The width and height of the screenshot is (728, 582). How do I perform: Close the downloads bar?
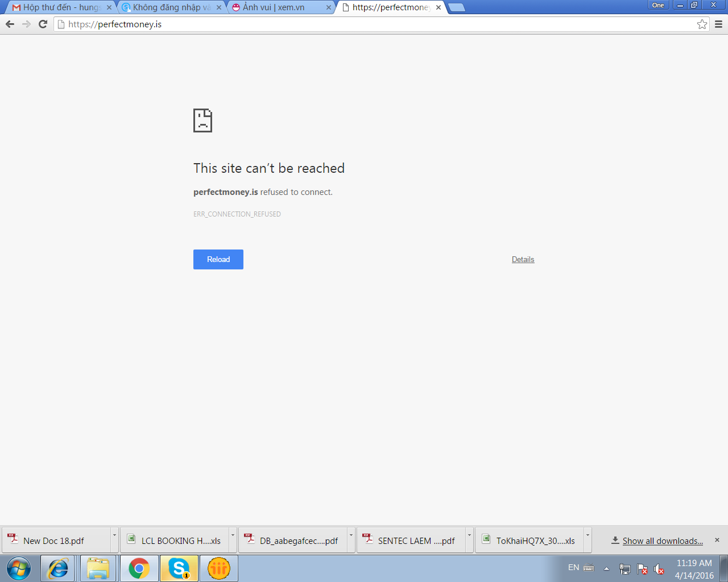tap(717, 540)
